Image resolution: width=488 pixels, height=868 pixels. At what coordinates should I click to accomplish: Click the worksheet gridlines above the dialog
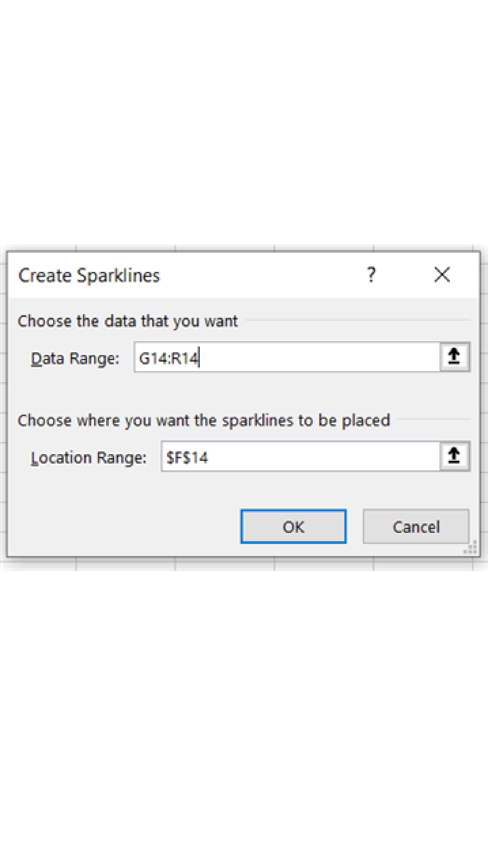[x=226, y=248]
